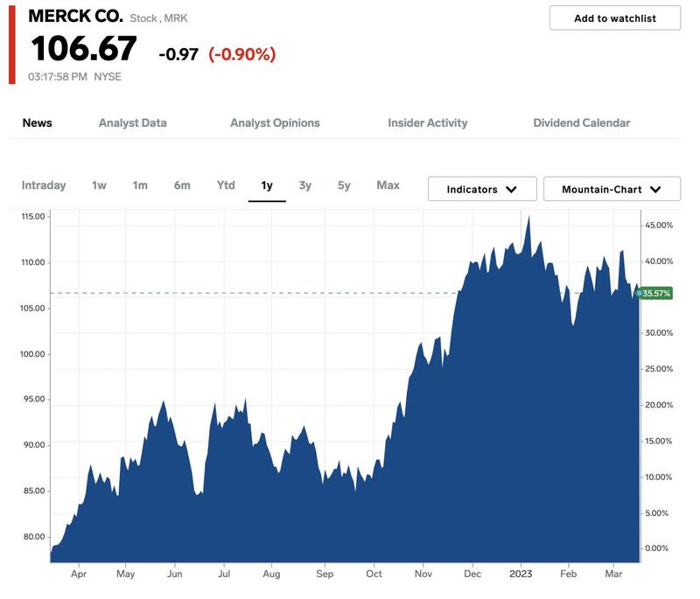
Task: Switch to the Analyst Data tab
Action: (x=133, y=122)
